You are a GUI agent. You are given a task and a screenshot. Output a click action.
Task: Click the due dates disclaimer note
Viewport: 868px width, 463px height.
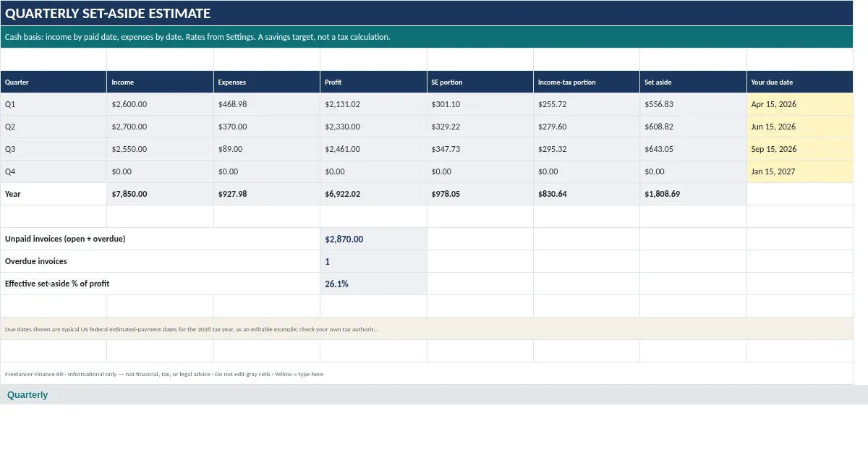(427, 328)
